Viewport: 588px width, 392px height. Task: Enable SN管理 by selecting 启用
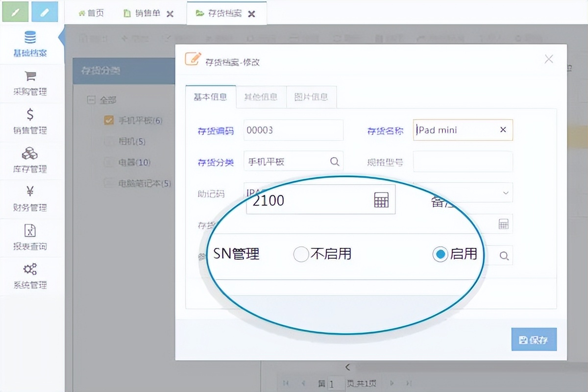coord(440,254)
